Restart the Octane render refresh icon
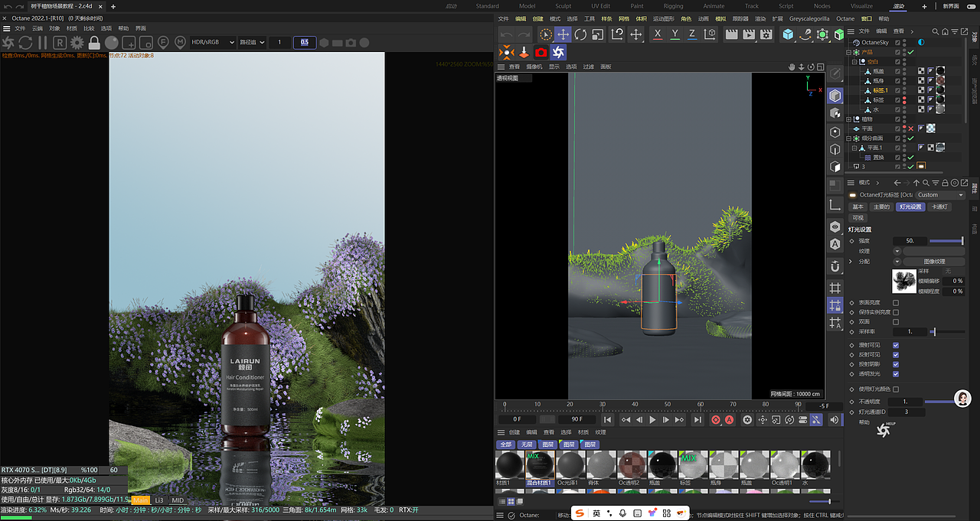The height and width of the screenshot is (521, 980). tap(26, 42)
